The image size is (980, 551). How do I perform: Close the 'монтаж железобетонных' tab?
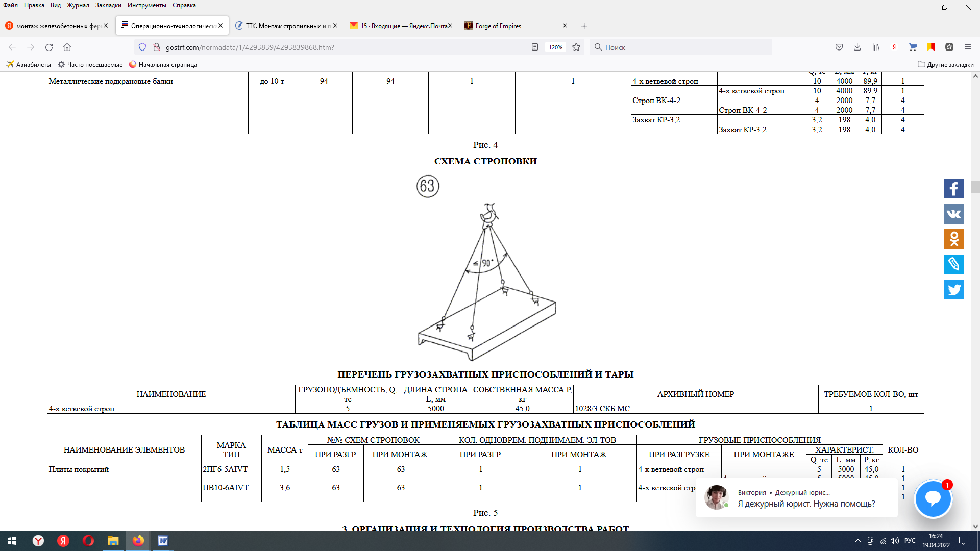pyautogui.click(x=106, y=26)
